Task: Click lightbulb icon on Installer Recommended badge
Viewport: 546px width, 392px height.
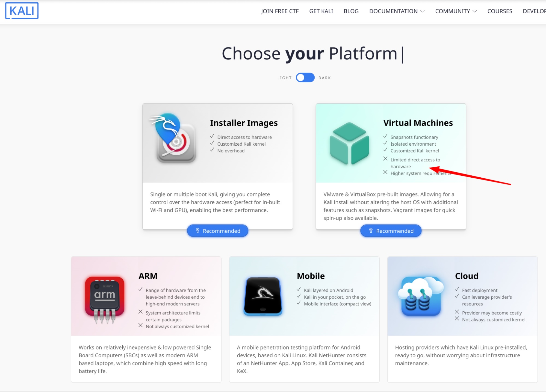Action: (x=197, y=231)
